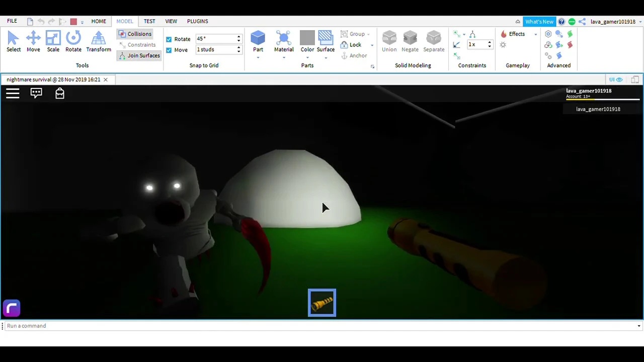Click the player health bar
This screenshot has height=362, width=644.
tap(603, 99)
